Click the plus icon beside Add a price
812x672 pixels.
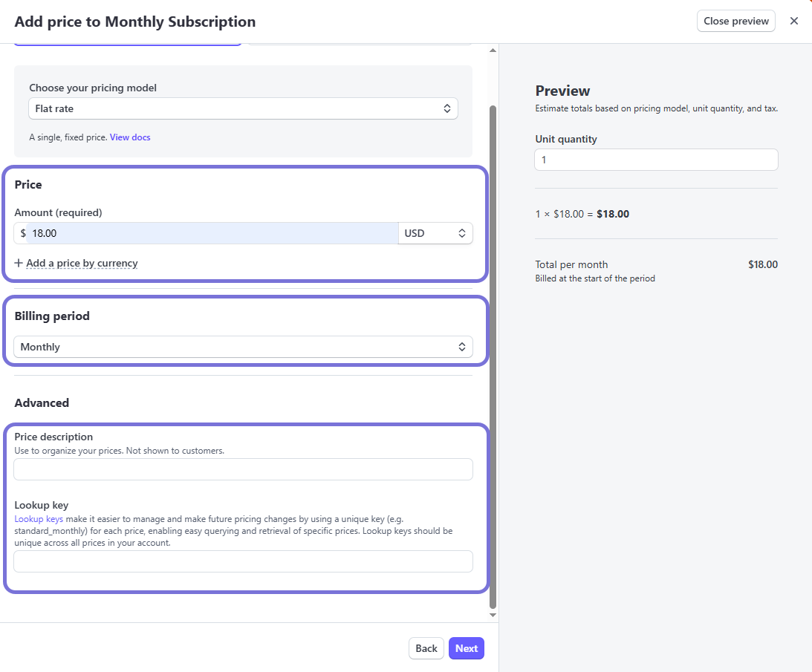pos(19,263)
